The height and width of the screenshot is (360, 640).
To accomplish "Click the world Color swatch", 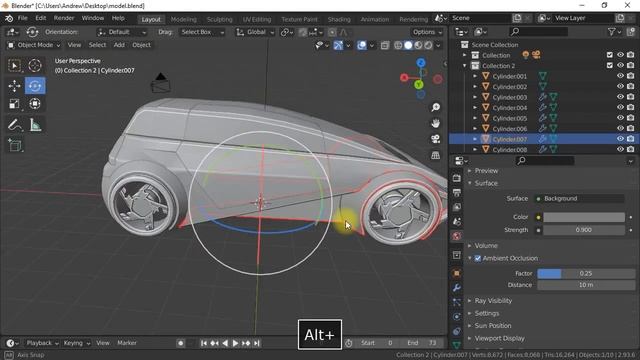I will (x=584, y=217).
